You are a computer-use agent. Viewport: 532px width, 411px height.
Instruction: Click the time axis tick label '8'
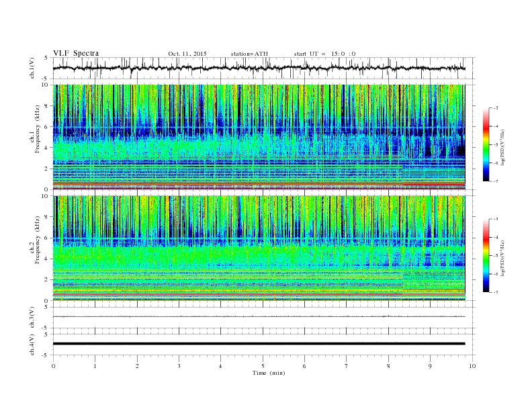[x=388, y=366]
